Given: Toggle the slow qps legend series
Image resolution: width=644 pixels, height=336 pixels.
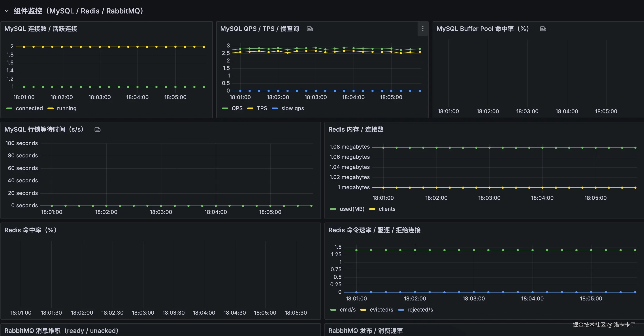Looking at the screenshot, I should (x=292, y=108).
